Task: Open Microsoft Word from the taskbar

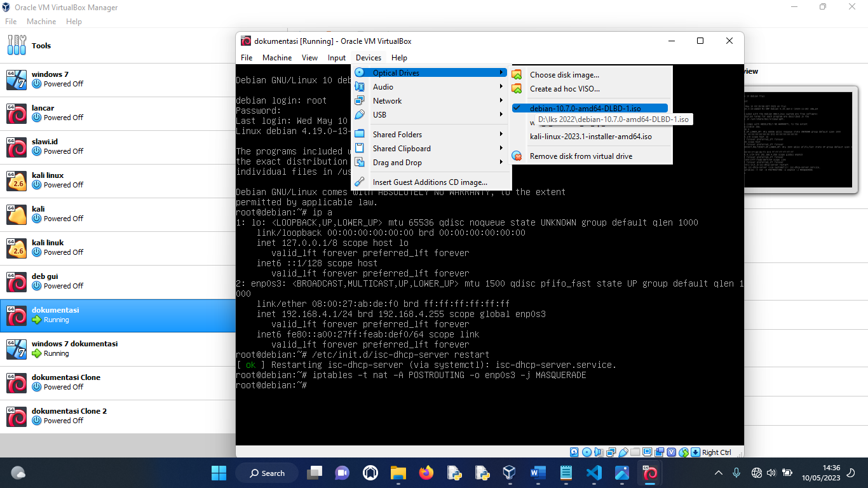Action: pyautogui.click(x=538, y=473)
